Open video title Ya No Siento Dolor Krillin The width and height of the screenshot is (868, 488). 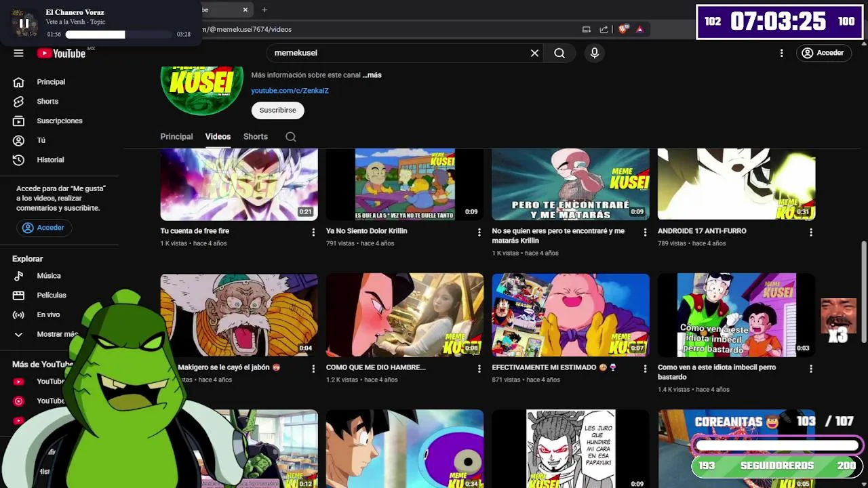coord(366,231)
